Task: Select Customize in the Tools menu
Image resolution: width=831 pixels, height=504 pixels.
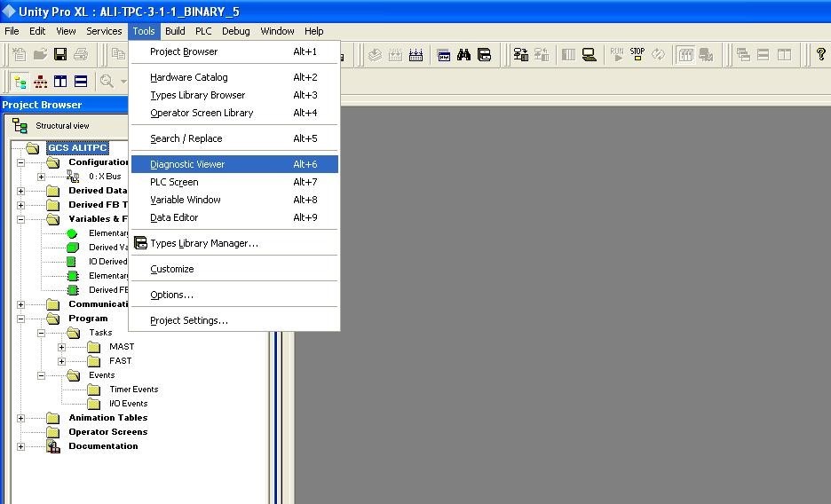Action: pyautogui.click(x=234, y=269)
